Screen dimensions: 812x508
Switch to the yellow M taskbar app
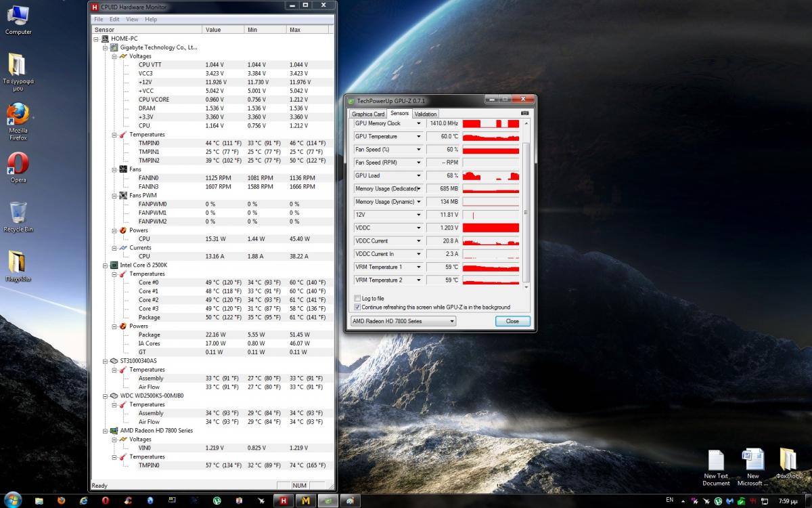coord(306,501)
